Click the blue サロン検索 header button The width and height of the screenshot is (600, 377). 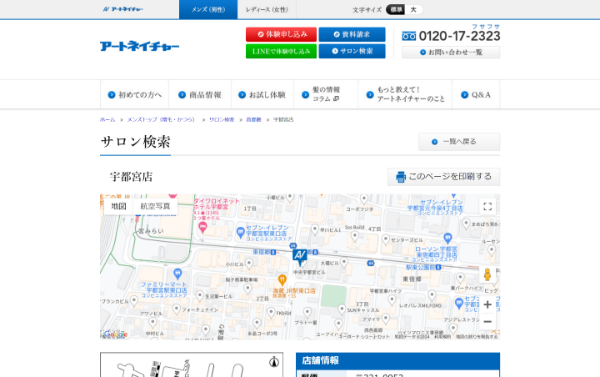(x=352, y=51)
